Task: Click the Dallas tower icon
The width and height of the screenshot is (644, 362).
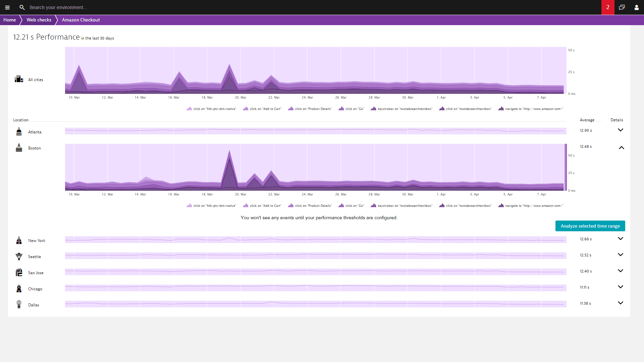Action: click(x=19, y=304)
